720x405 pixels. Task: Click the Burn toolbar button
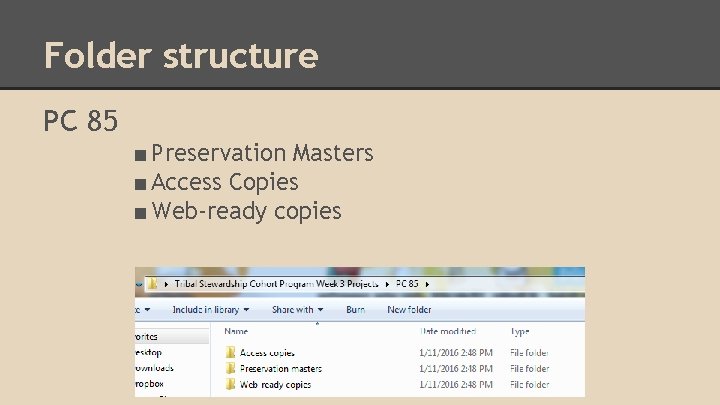355,309
